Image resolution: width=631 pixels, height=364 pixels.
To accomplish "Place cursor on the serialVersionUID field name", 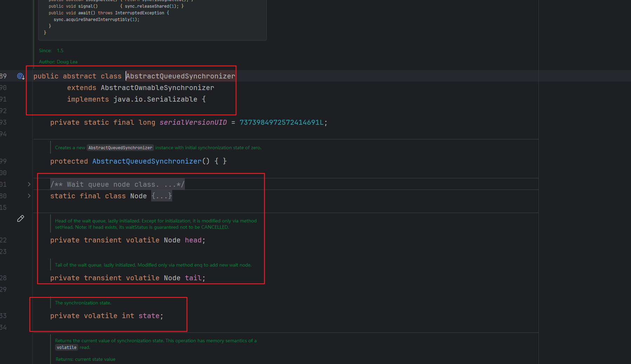I will tap(193, 123).
